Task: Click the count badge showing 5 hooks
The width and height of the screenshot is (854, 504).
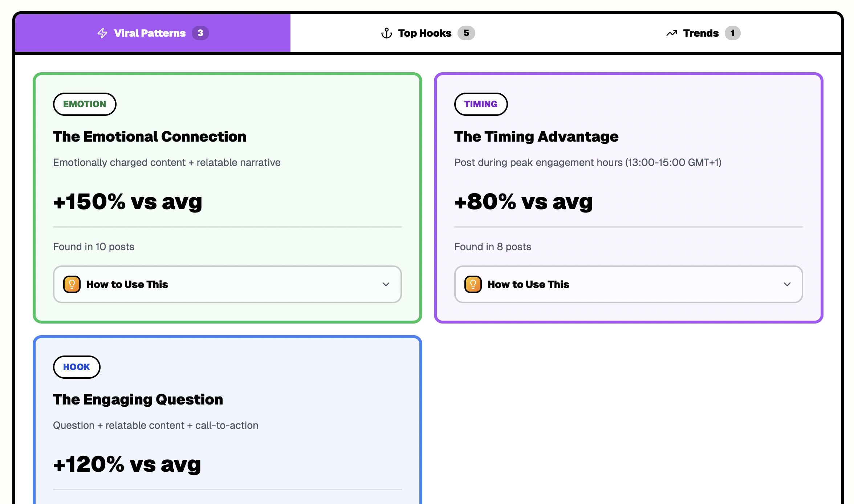Action: click(x=466, y=33)
